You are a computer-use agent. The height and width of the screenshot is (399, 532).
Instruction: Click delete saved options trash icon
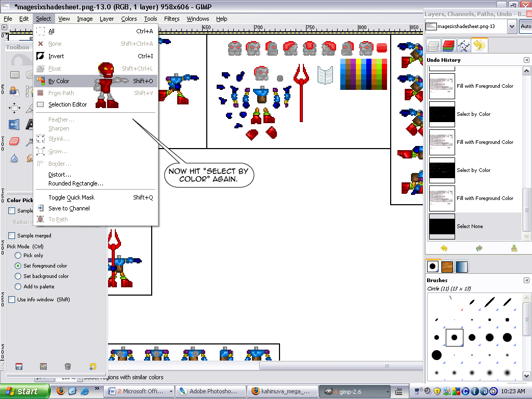68,366
